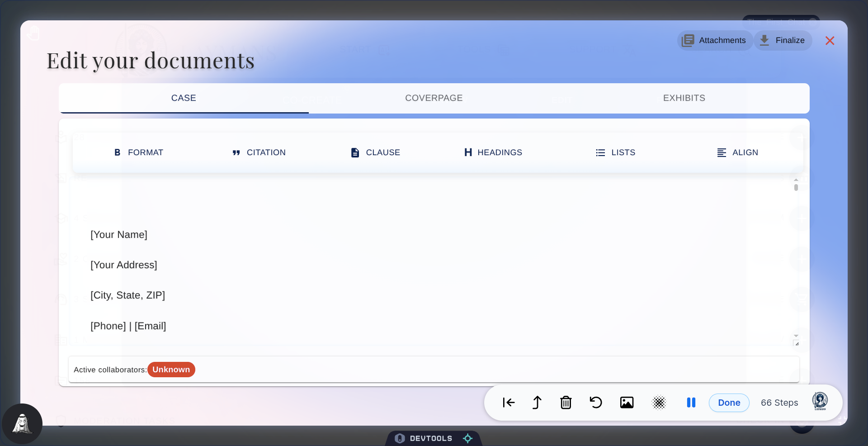Click the Finalize download button
Screen dimensions: 868x446
(783, 40)
